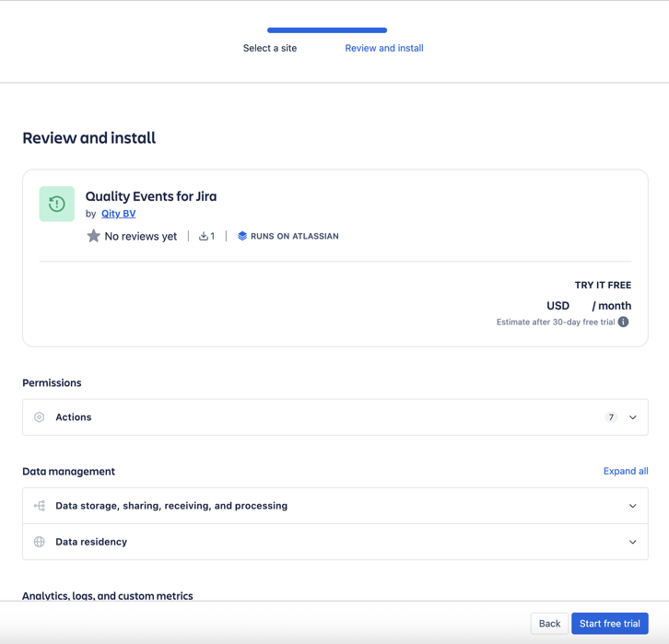Click 'Analytics, logs, and custom metrics' heading
The height and width of the screenshot is (644, 669).
108,596
